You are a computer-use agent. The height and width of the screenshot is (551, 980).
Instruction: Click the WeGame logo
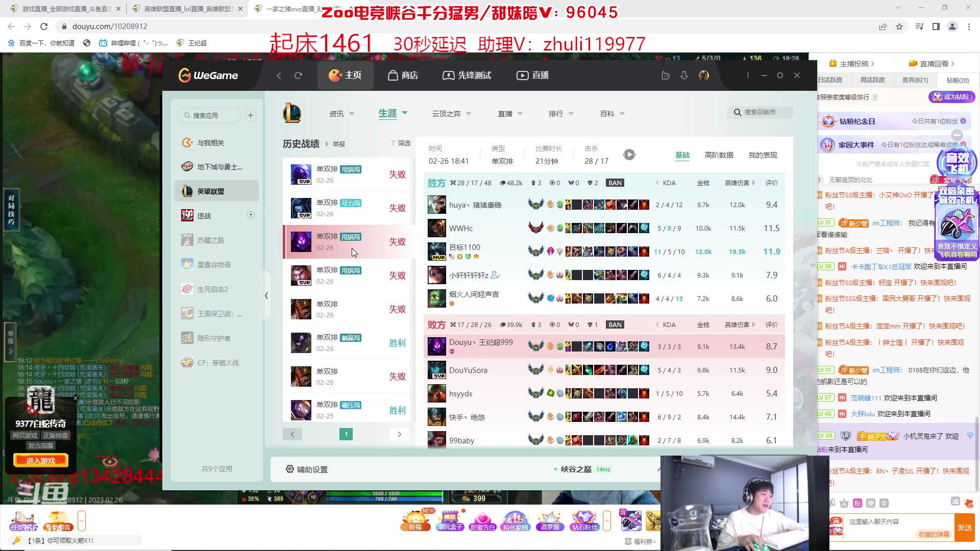point(208,76)
